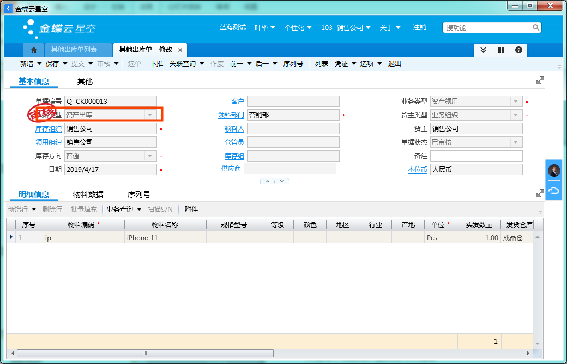Open the 领料部门 field link
567x364 pixels.
click(x=231, y=115)
